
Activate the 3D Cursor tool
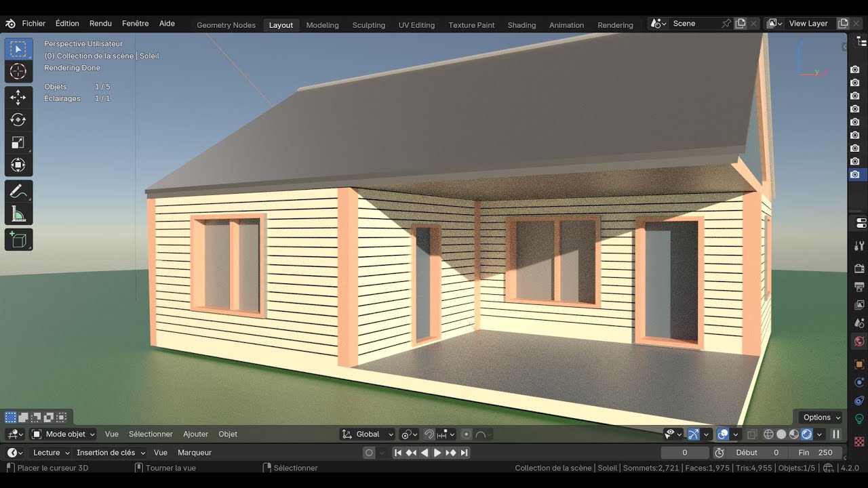(18, 71)
